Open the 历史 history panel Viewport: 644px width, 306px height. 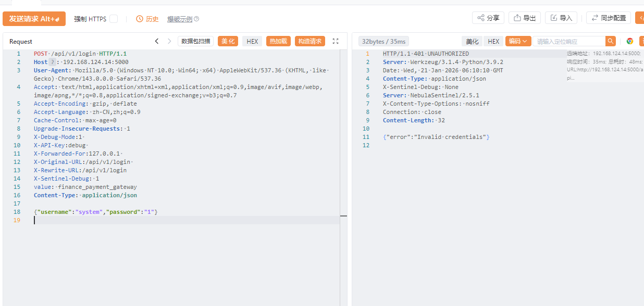(x=147, y=19)
